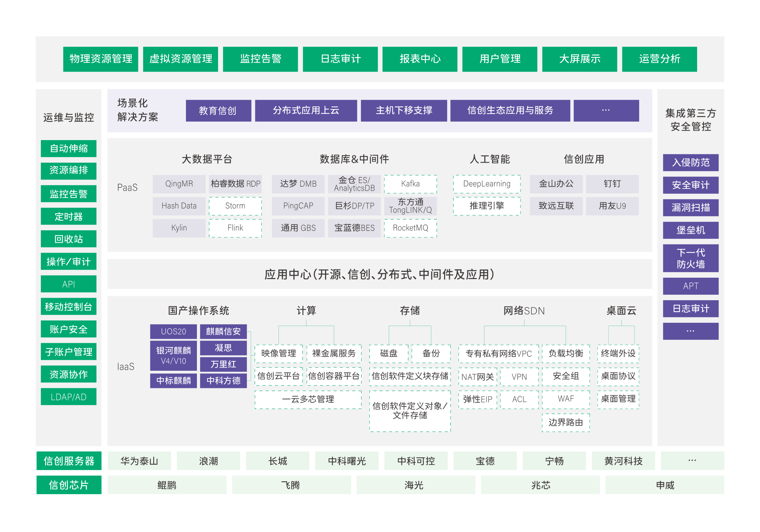Image resolution: width=760 pixels, height=532 pixels.
Task: Select the Kafka box
Action: click(411, 184)
